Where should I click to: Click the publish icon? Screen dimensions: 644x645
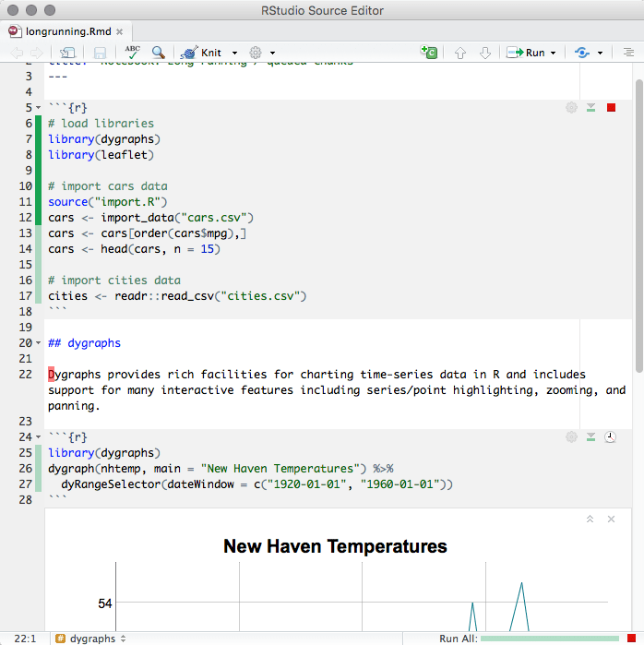click(582, 53)
